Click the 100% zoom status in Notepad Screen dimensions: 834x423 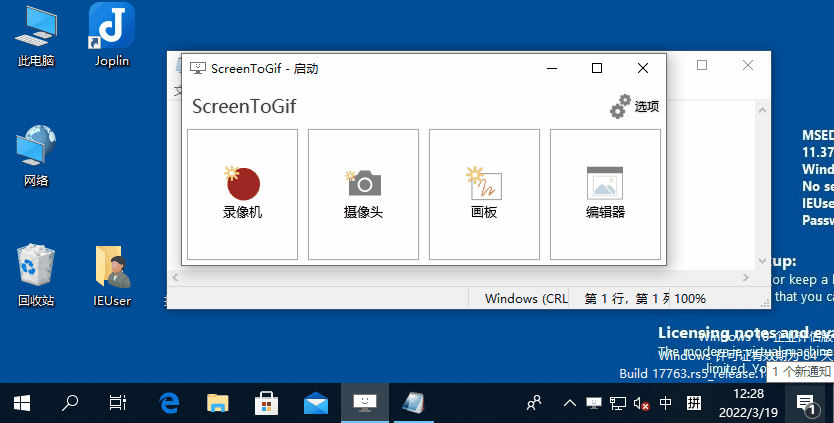[x=690, y=299]
